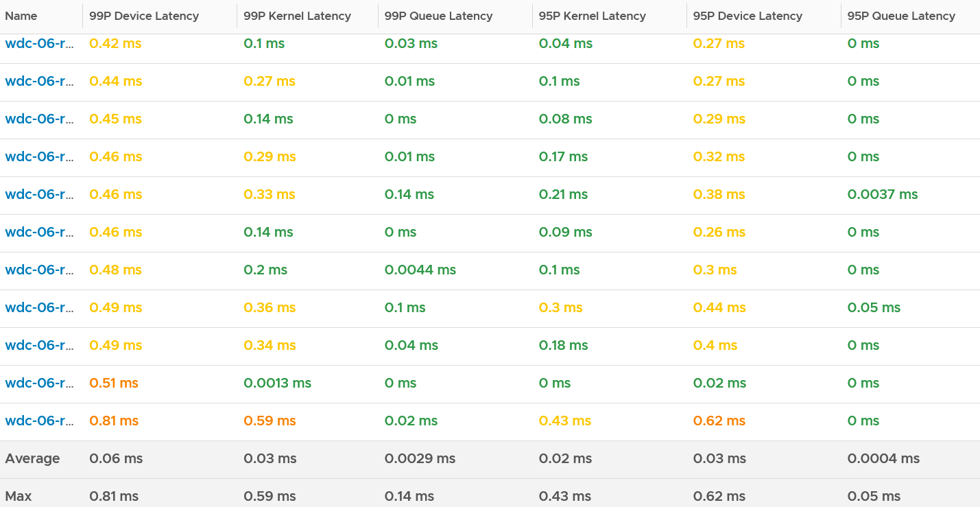Select the 0.62 ms 95P device latency cell

pos(719,421)
